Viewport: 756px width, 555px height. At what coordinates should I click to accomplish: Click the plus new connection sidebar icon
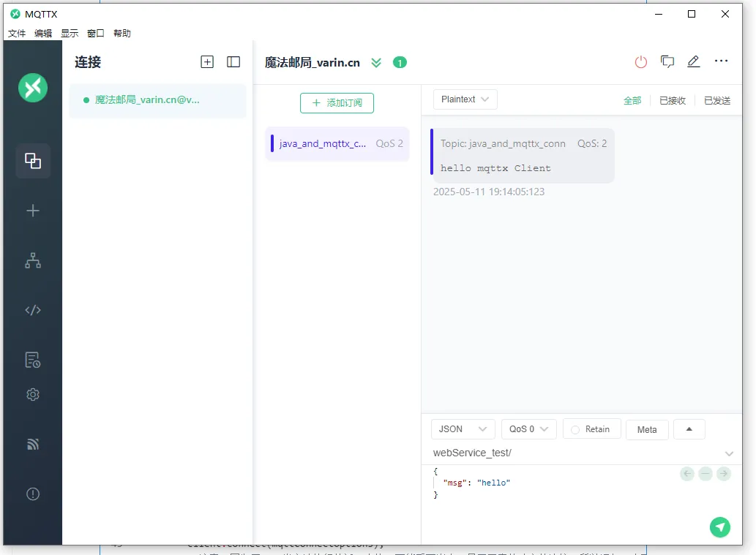tap(33, 211)
